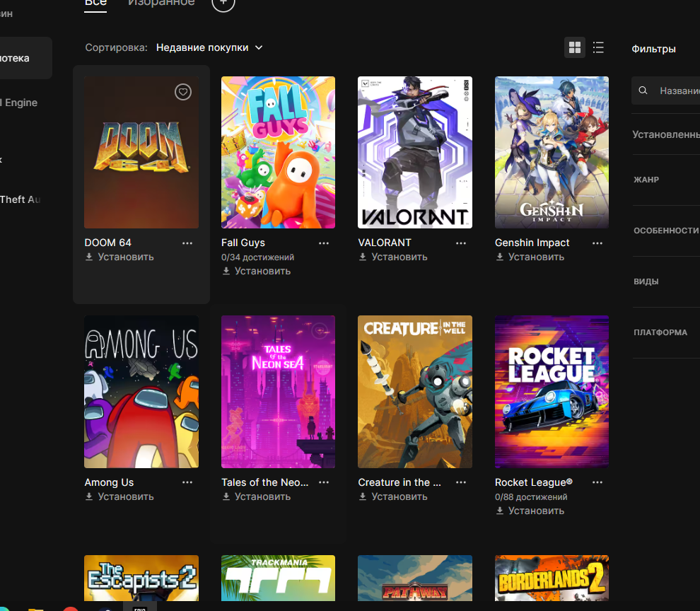
Task: Open the Borderlands 2 cover art
Action: tap(552, 578)
